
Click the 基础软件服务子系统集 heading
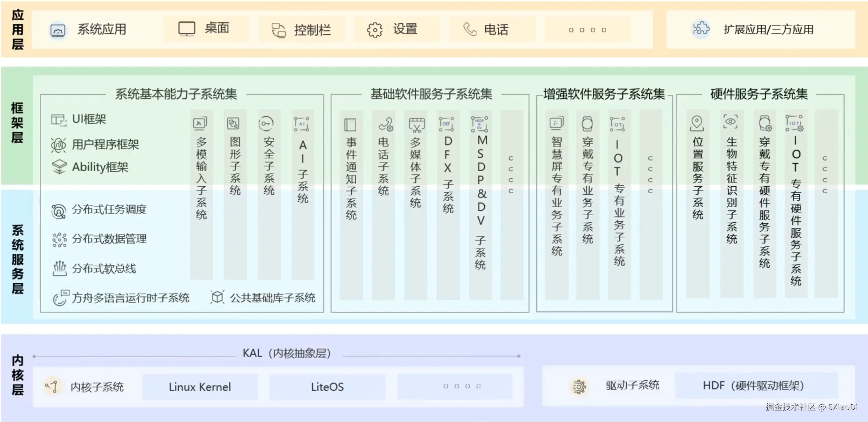(431, 94)
